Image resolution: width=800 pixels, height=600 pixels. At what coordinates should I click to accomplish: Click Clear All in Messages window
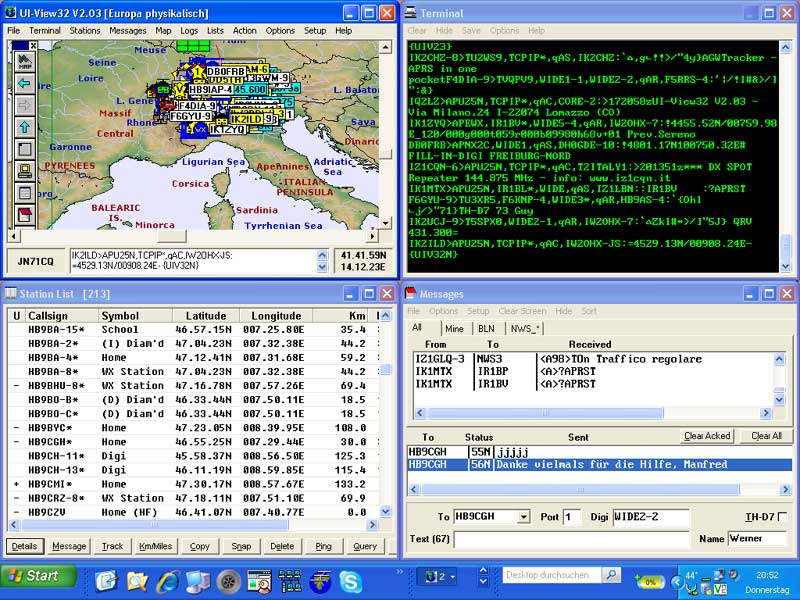tap(766, 436)
